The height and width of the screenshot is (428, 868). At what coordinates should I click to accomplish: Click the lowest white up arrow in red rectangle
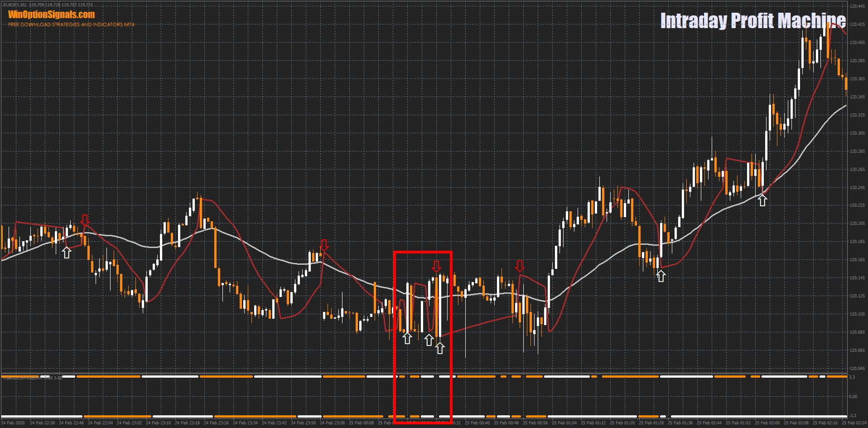[x=439, y=348]
